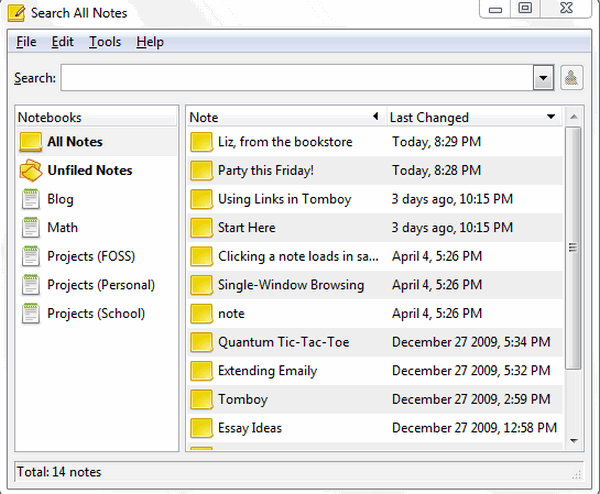
Task: Click the 'Today, 8:28 PM' date cell
Action: [436, 170]
